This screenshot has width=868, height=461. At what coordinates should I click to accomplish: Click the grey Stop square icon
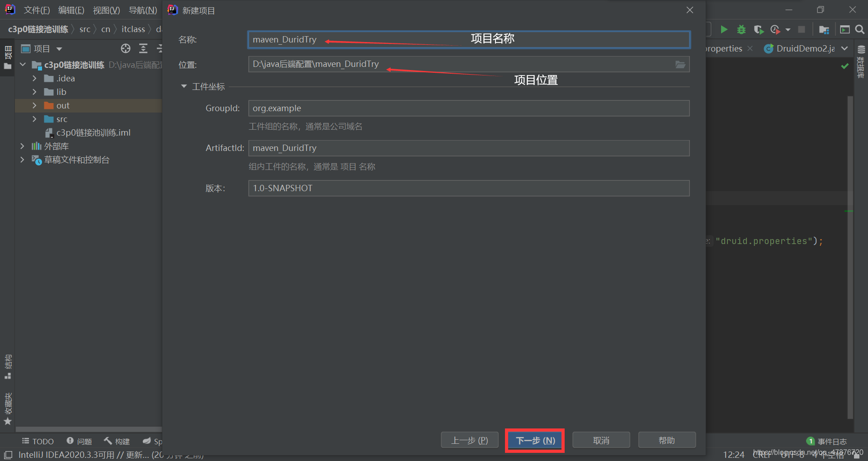(802, 29)
